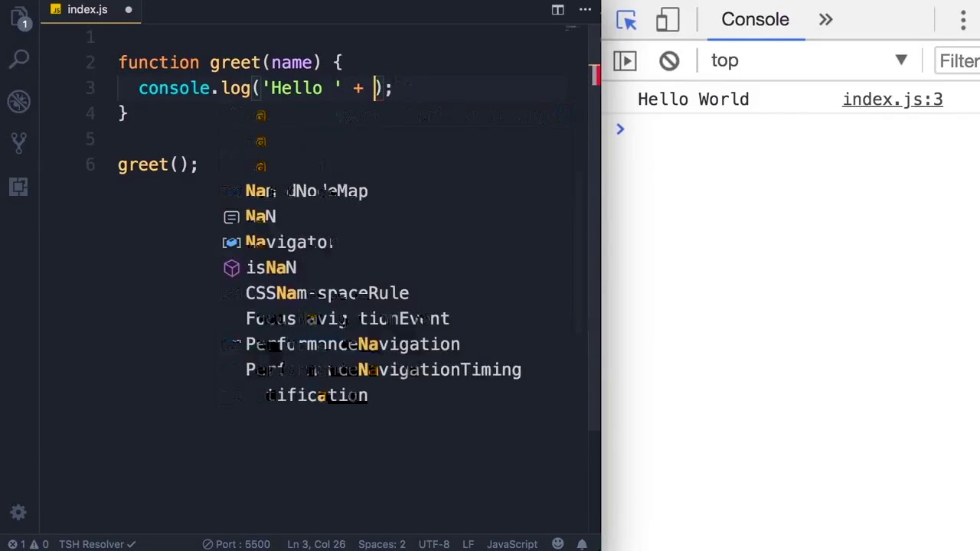
Task: Switch to the Console tab in DevTools
Action: click(755, 20)
